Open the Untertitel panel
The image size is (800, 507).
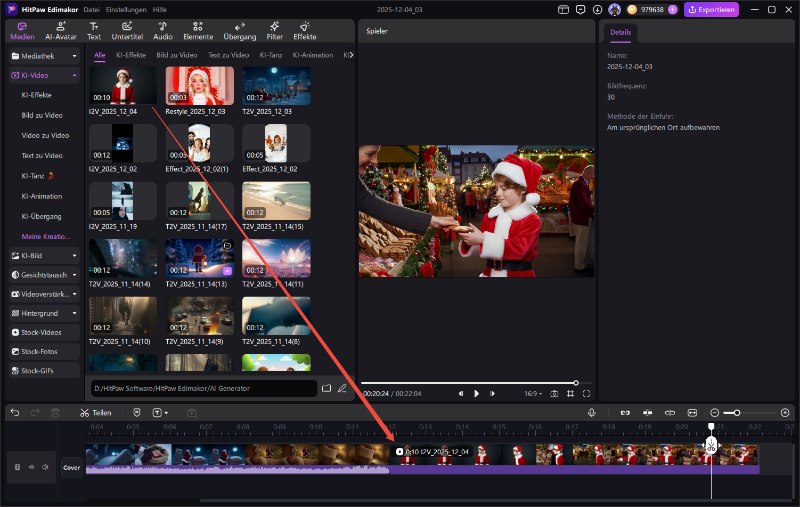[x=127, y=31]
